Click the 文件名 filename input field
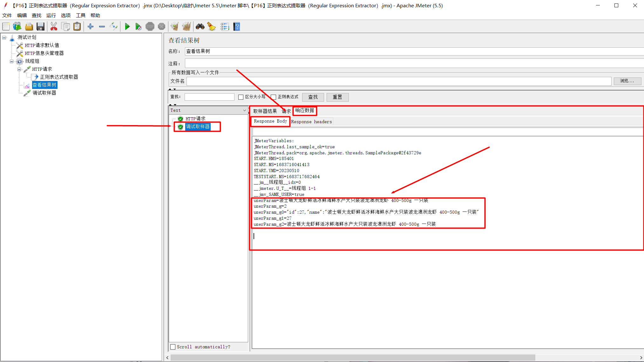This screenshot has width=644, height=362. tap(399, 81)
